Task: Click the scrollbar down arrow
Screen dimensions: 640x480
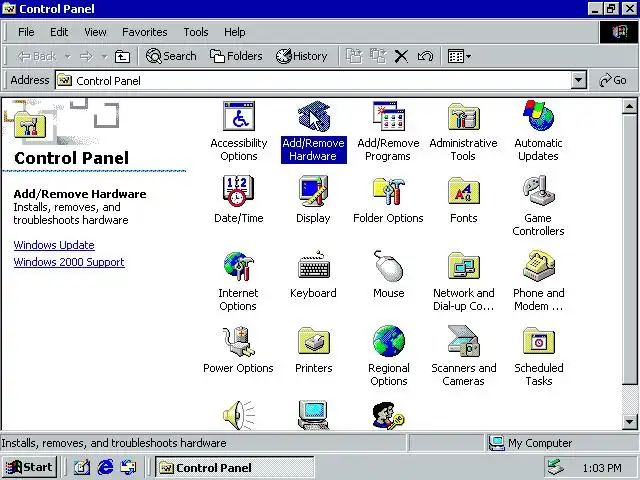Action: pyautogui.click(x=629, y=422)
